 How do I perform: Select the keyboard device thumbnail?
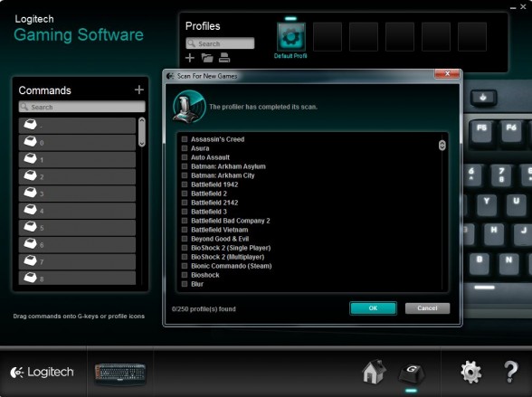pos(120,374)
